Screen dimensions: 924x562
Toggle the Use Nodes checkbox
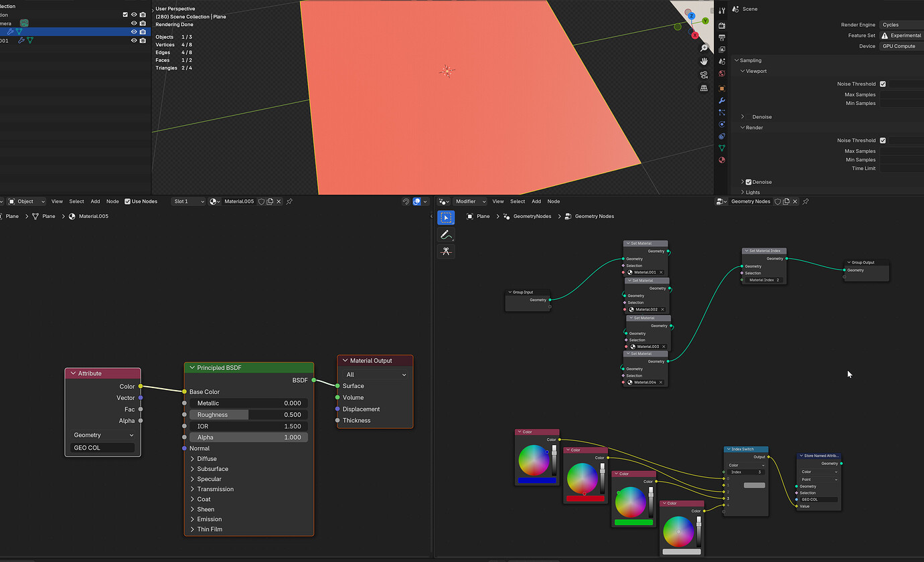[x=128, y=201]
